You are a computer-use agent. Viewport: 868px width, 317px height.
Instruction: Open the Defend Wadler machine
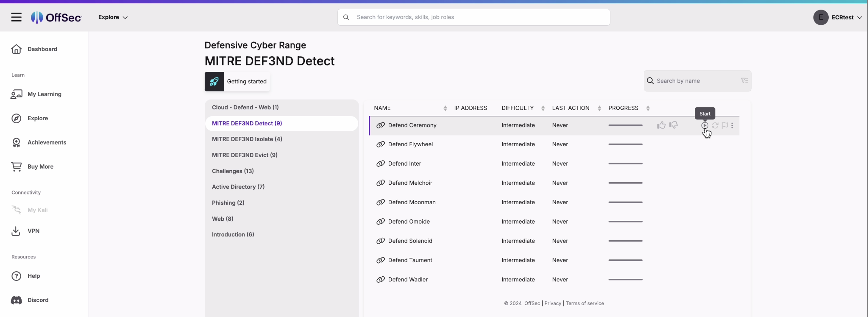point(408,279)
